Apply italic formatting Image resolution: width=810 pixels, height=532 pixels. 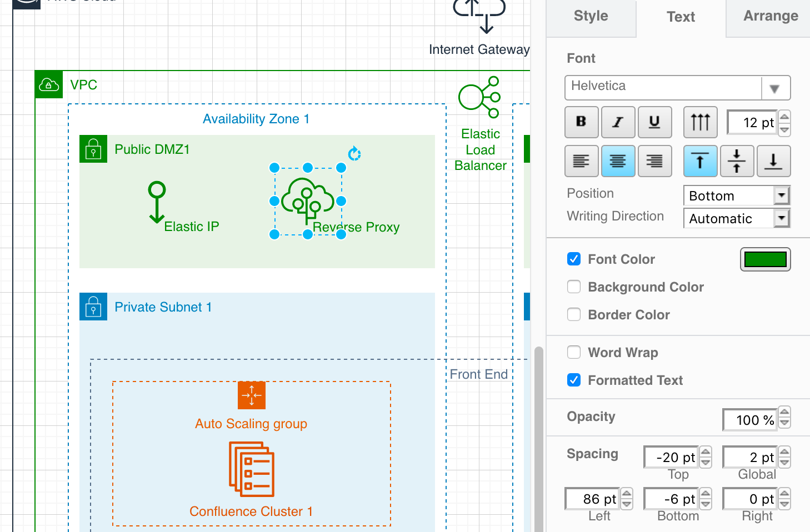pos(618,122)
